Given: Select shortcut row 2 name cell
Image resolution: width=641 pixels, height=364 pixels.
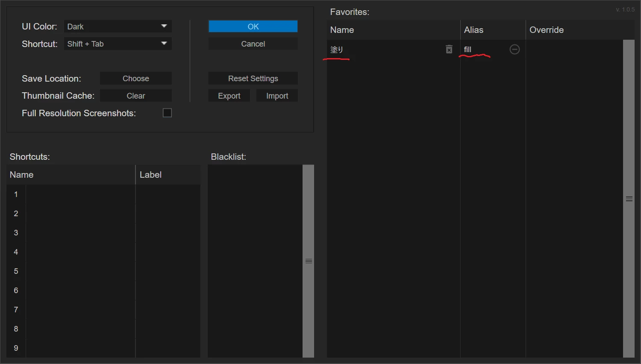Looking at the screenshot, I should click(x=80, y=214).
